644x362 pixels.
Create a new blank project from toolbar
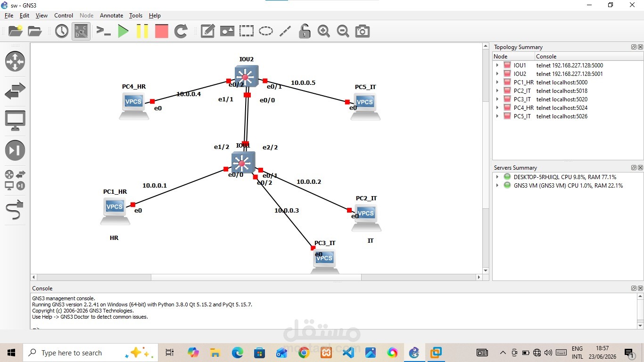(x=16, y=32)
